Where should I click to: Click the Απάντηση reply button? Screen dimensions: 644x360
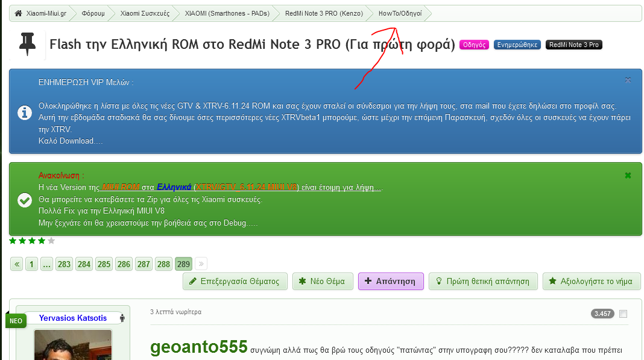(x=391, y=282)
